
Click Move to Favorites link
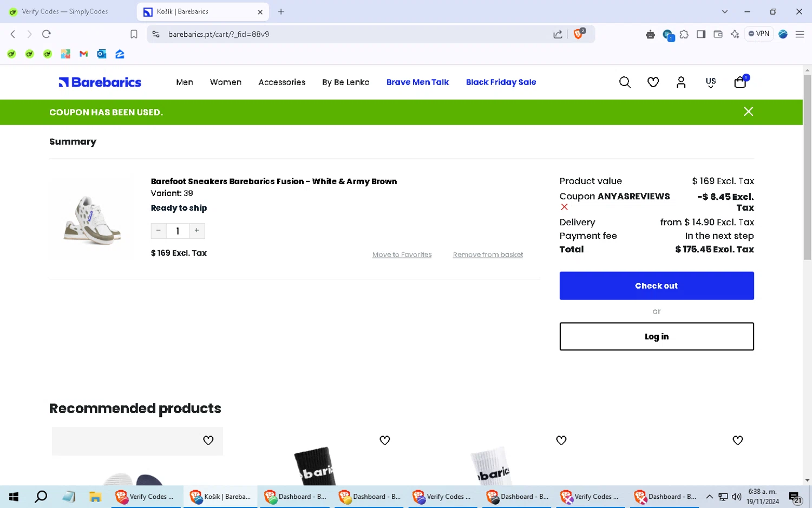402,255
